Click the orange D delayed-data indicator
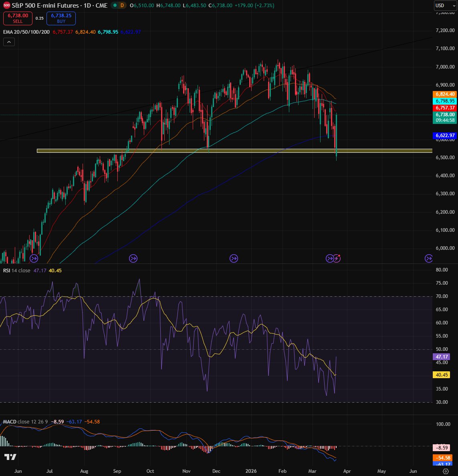The width and height of the screenshot is (458, 476). click(122, 6)
